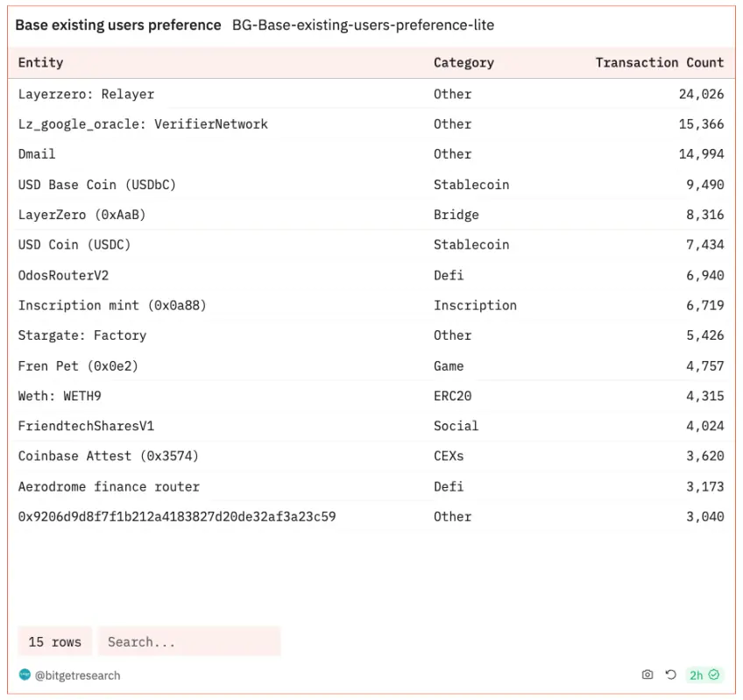Open the Base existing users preference title

(x=118, y=25)
